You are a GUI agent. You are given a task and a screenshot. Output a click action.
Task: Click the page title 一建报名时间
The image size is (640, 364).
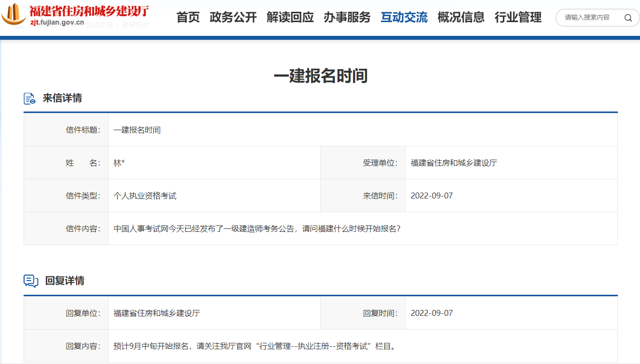click(x=320, y=76)
